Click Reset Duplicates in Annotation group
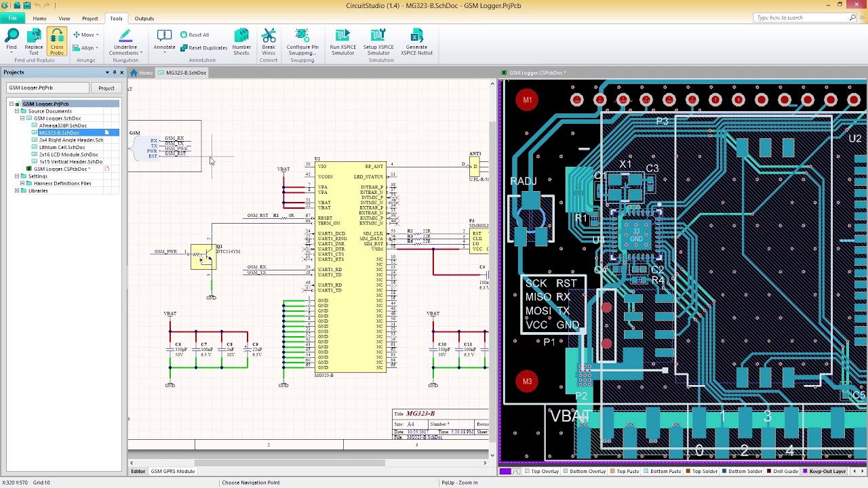Screen dimensions: 868x488 click(203, 48)
